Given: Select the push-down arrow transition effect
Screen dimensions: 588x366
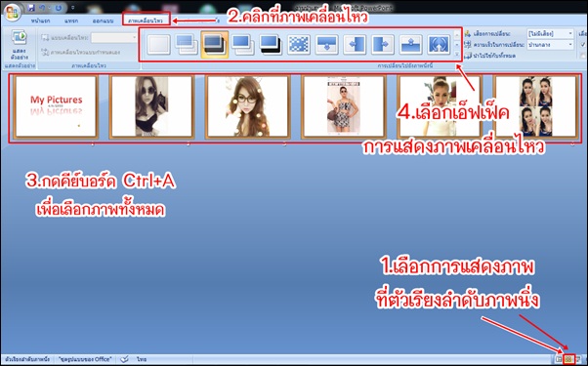Looking at the screenshot, I should [327, 45].
